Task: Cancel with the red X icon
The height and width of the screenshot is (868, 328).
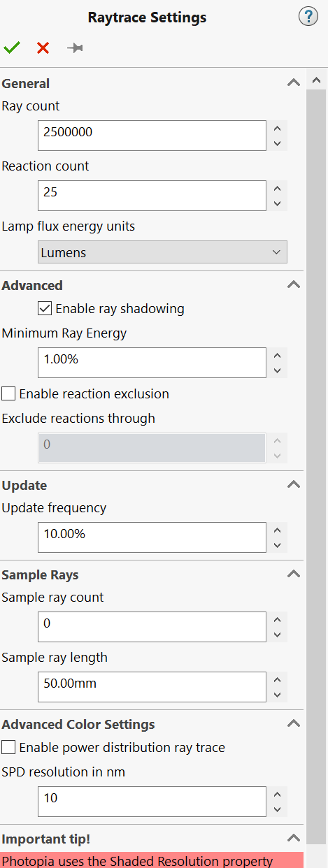Action: 43,48
